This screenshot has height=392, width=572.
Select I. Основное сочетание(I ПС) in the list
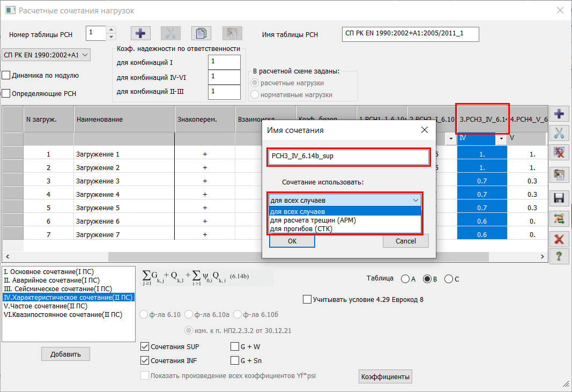point(51,271)
